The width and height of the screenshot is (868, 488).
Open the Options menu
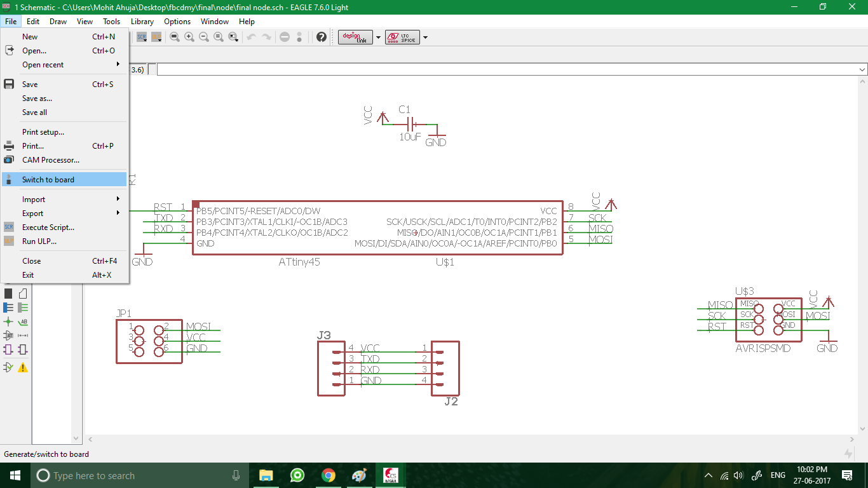[177, 22]
